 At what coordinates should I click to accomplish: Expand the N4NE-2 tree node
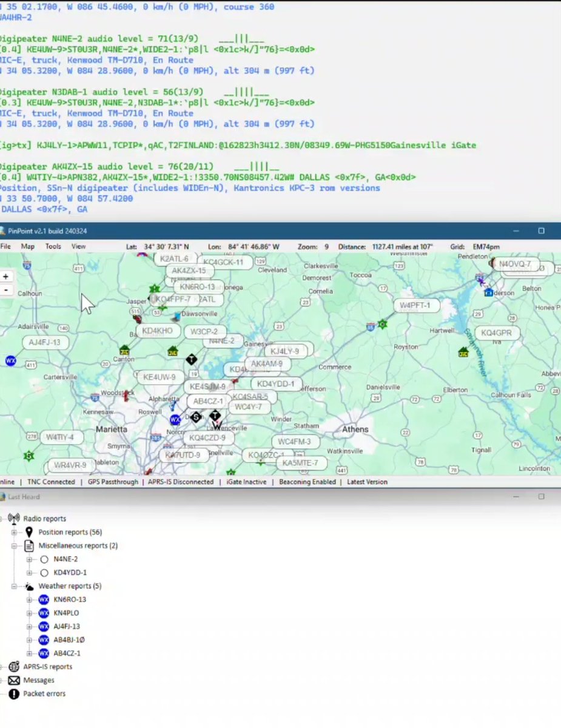[29, 559]
